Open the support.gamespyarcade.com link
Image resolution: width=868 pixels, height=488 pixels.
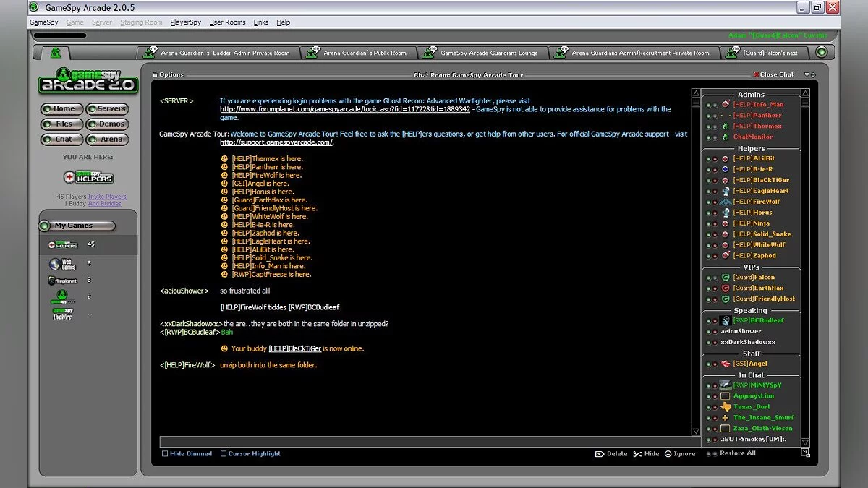(276, 142)
